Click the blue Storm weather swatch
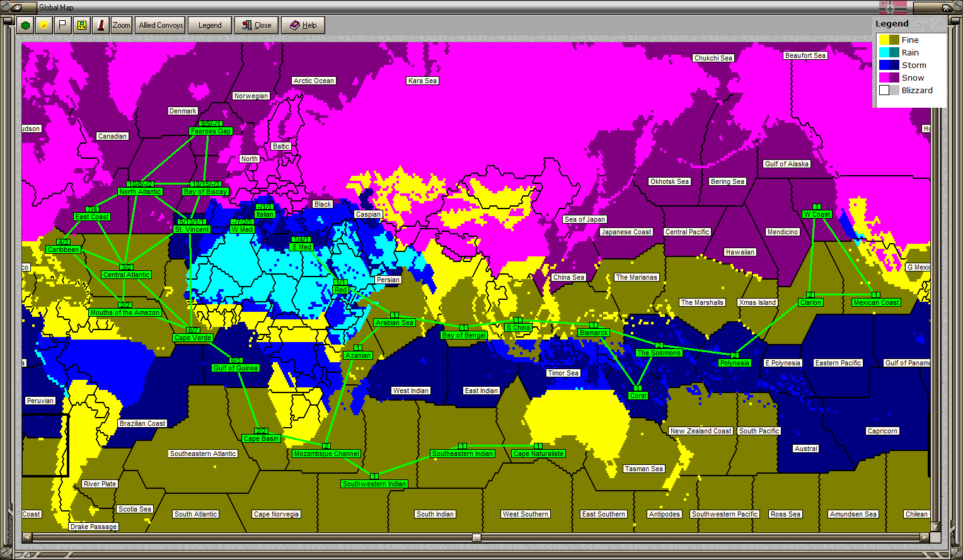Viewport: 963px width, 560px height. click(884, 65)
